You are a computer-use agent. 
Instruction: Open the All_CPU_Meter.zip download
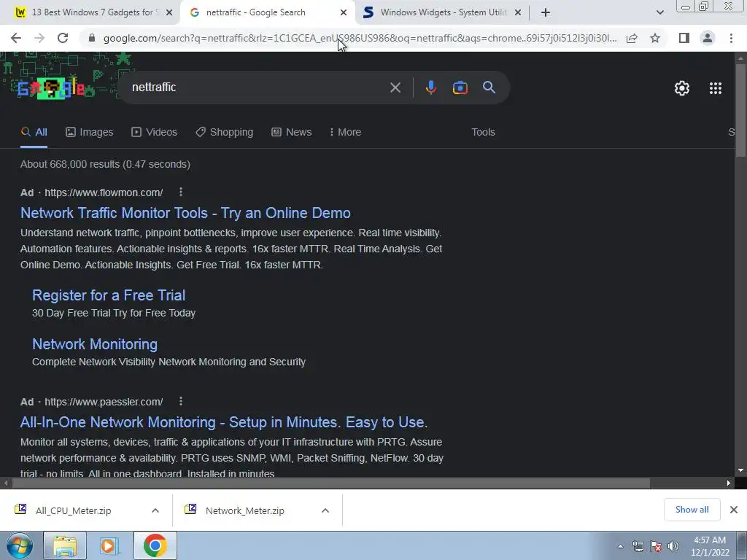click(73, 510)
